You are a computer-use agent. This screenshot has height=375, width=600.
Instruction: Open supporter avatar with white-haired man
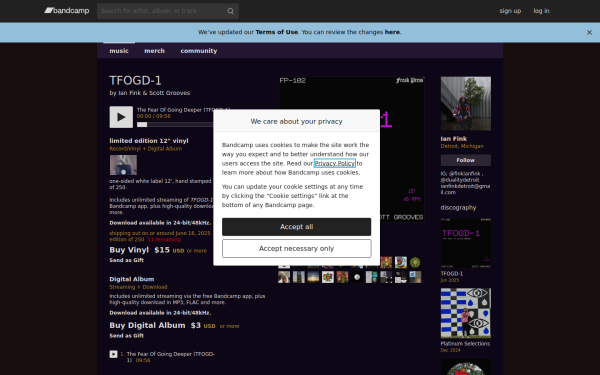(x=284, y=277)
